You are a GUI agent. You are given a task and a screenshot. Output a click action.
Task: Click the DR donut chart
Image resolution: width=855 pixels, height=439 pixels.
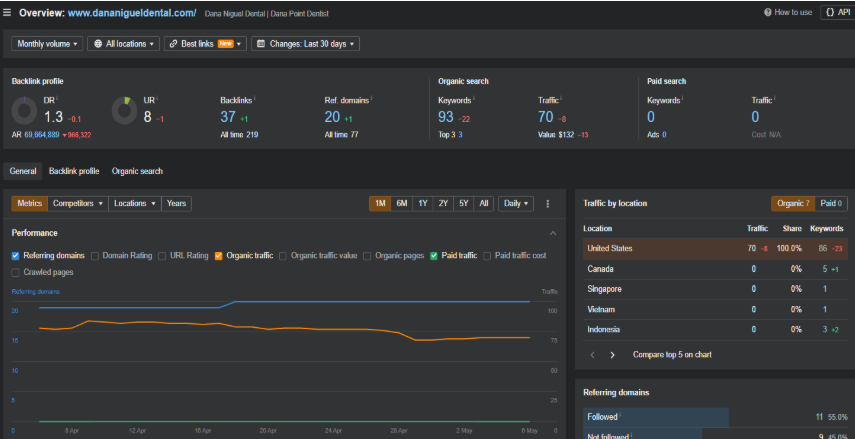point(25,111)
